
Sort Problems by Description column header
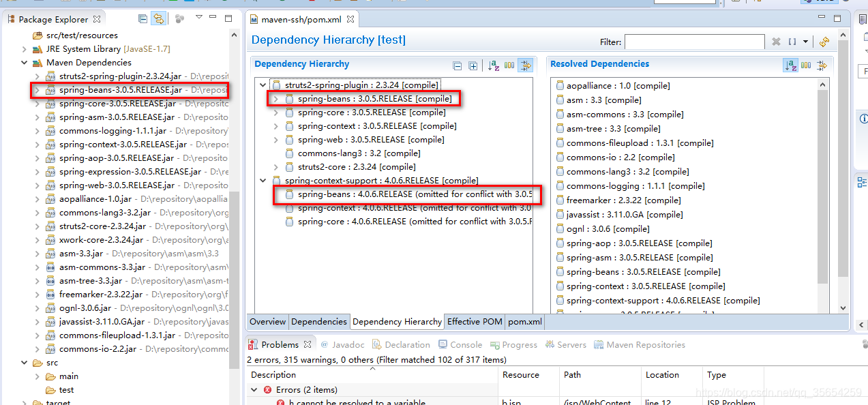372,375
